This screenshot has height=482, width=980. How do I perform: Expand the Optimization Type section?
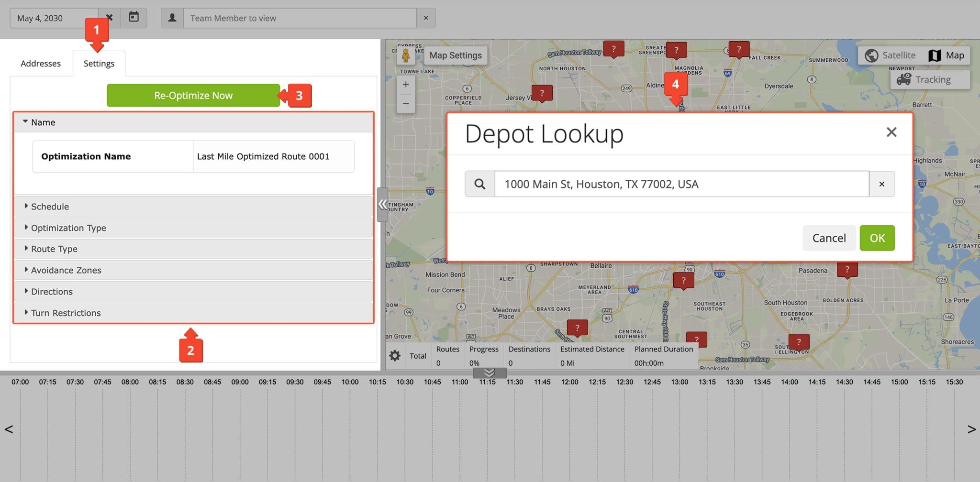point(193,228)
